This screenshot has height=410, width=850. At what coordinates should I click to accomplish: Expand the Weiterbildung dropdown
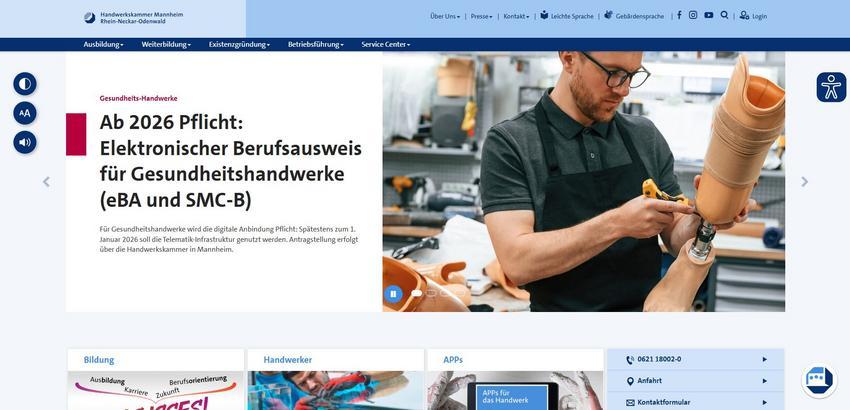pyautogui.click(x=166, y=44)
